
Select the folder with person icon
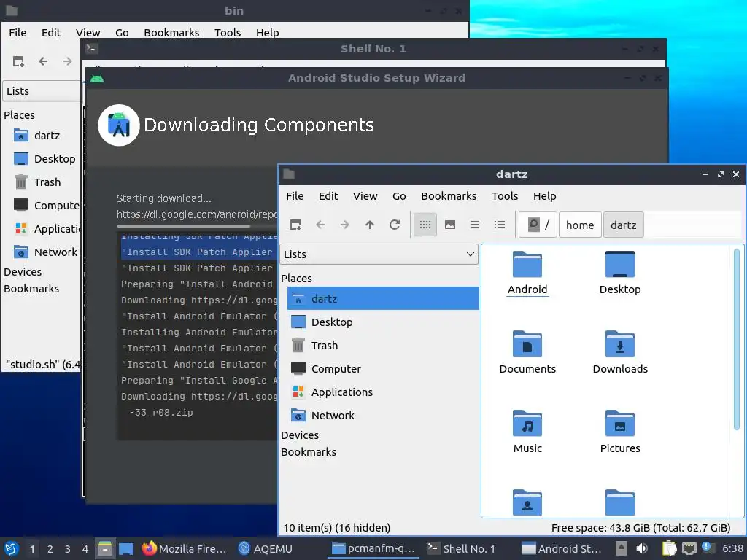[527, 503]
